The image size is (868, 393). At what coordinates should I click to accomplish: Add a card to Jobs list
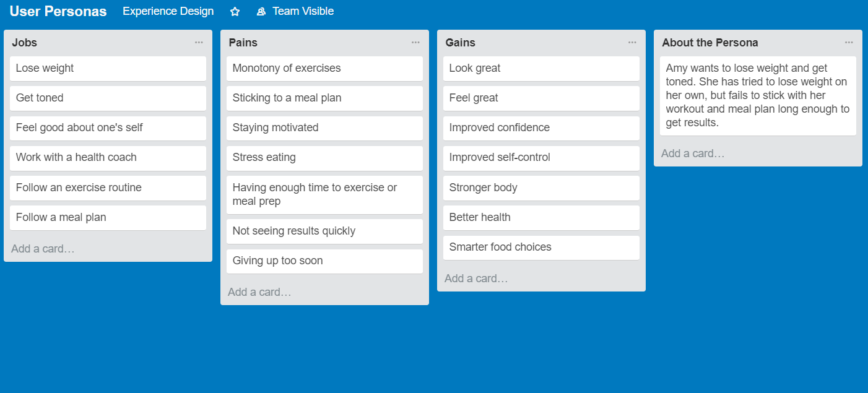43,249
